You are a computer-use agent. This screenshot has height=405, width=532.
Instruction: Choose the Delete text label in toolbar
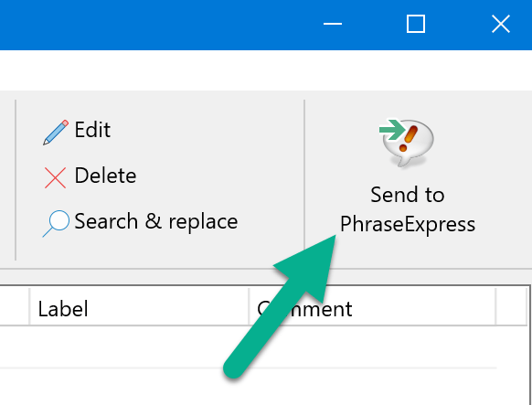click(x=105, y=176)
